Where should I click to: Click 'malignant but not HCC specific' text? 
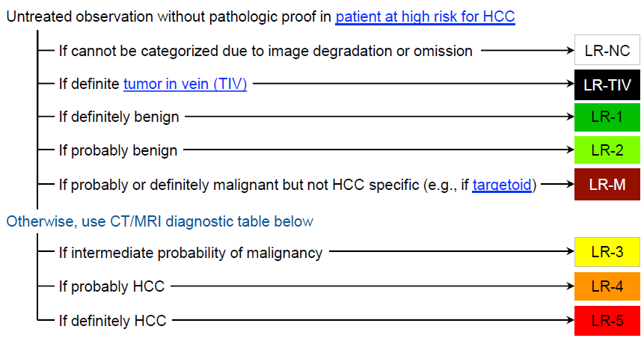click(x=299, y=185)
